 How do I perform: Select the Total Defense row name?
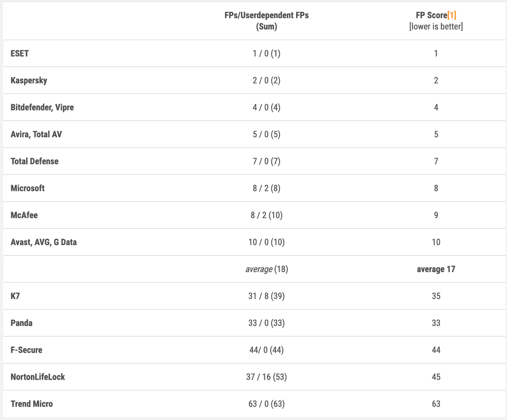(34, 161)
